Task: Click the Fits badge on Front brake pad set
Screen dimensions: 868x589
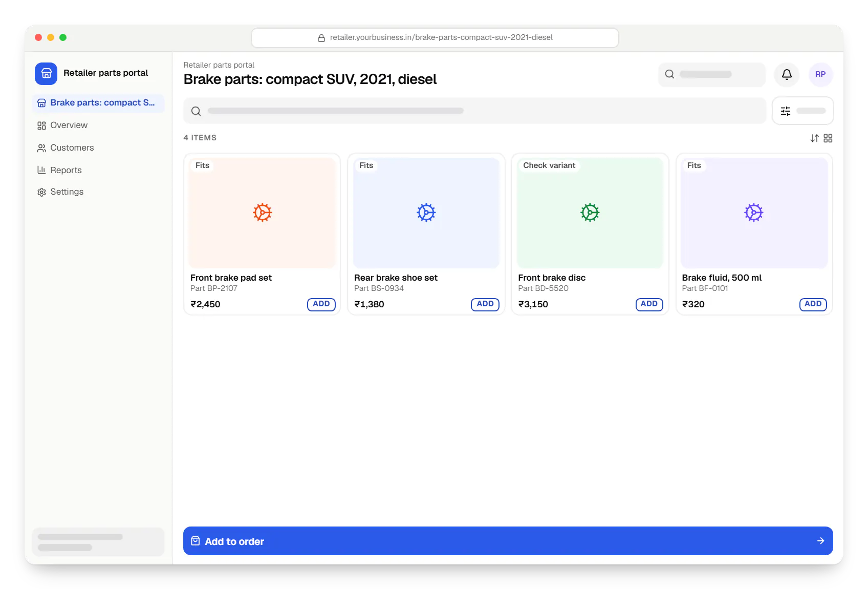Action: point(202,165)
